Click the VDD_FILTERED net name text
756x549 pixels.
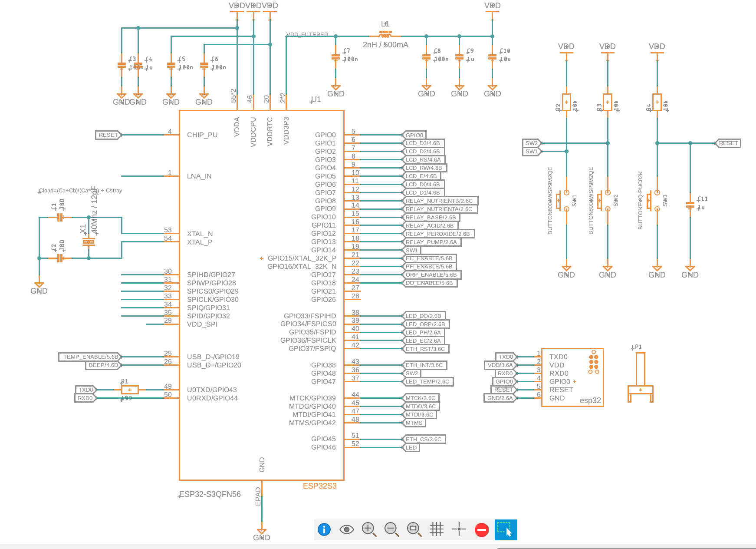307,35
